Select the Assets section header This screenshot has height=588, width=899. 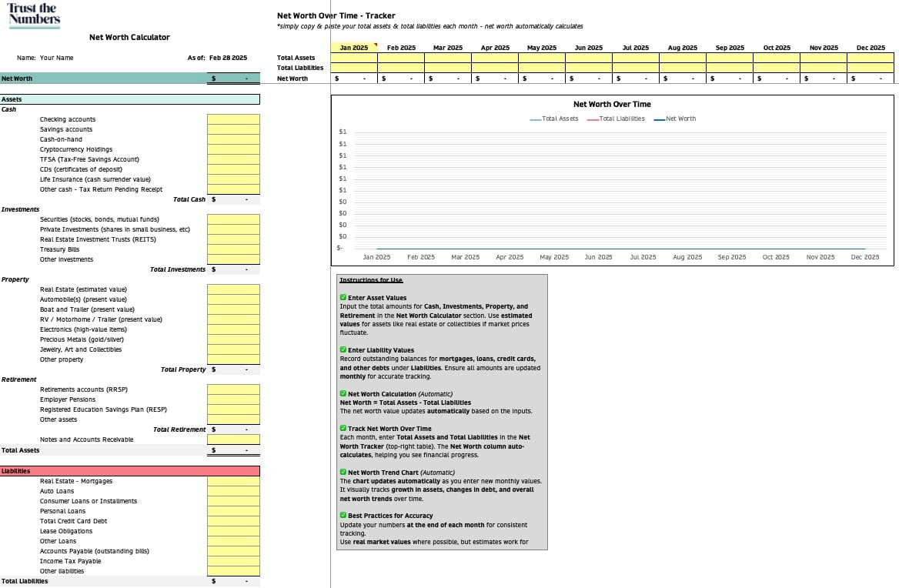point(130,99)
